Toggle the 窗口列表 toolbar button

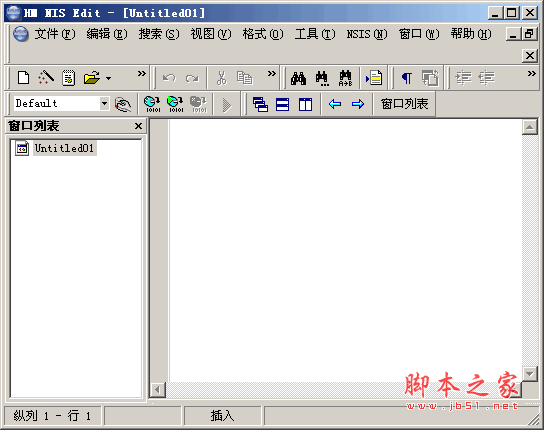coord(404,104)
